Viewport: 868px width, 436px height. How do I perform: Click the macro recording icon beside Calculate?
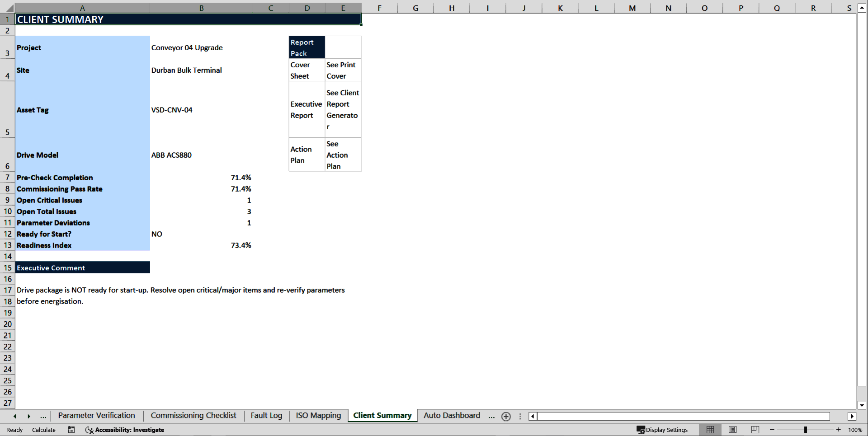coord(71,430)
